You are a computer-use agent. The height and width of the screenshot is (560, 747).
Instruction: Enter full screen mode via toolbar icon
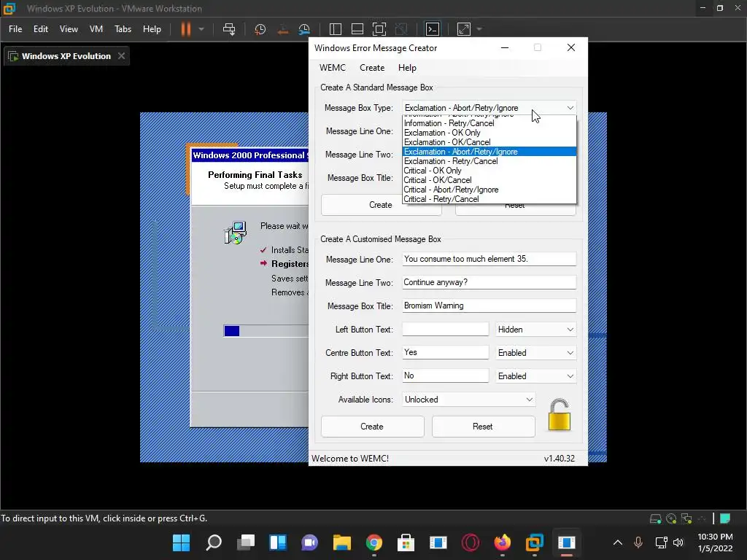(x=379, y=29)
